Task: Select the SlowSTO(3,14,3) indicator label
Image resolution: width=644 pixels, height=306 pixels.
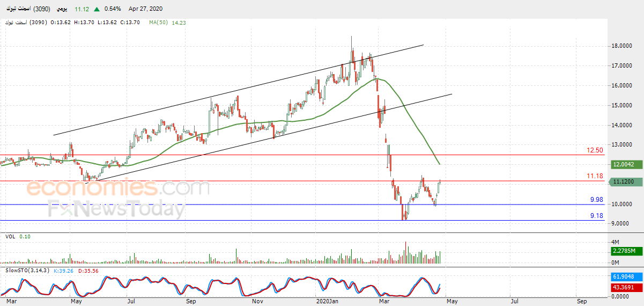Action: point(27,270)
